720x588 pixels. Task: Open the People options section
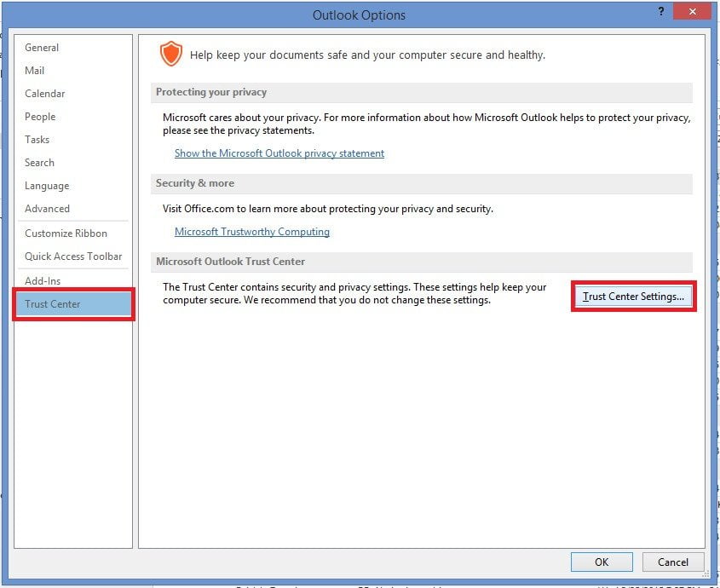(40, 117)
